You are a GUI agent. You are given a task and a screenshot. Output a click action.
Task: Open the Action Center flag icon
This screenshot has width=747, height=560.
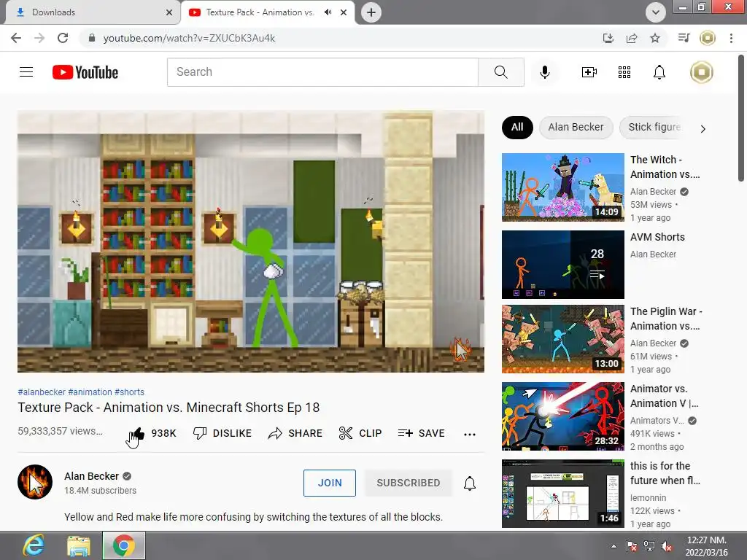pyautogui.click(x=632, y=547)
